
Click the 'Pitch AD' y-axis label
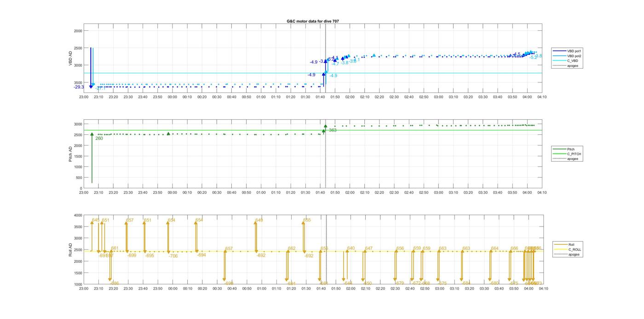click(x=71, y=154)
